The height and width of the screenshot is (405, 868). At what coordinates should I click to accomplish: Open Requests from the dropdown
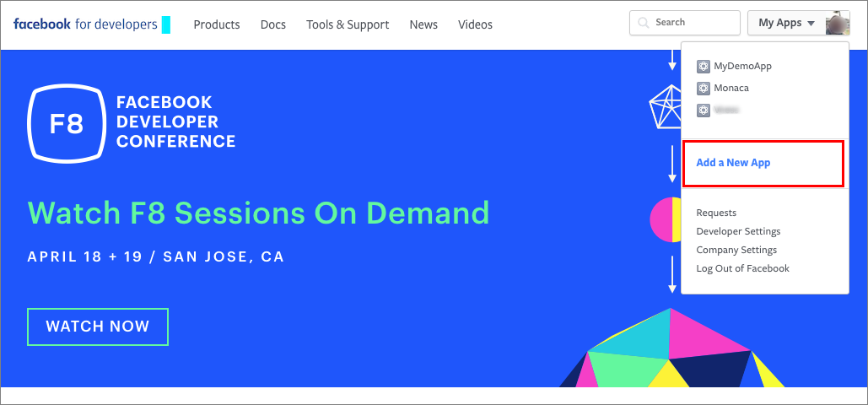(x=716, y=213)
